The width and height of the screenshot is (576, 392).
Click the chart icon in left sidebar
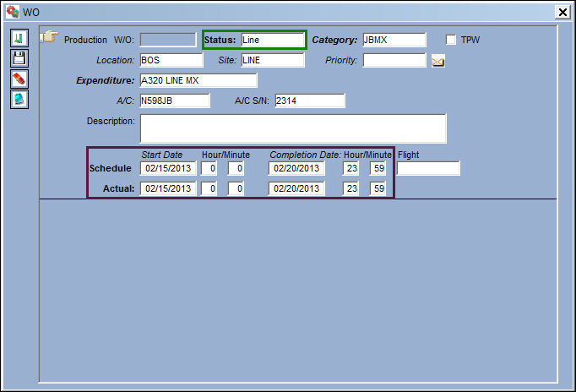[19, 38]
